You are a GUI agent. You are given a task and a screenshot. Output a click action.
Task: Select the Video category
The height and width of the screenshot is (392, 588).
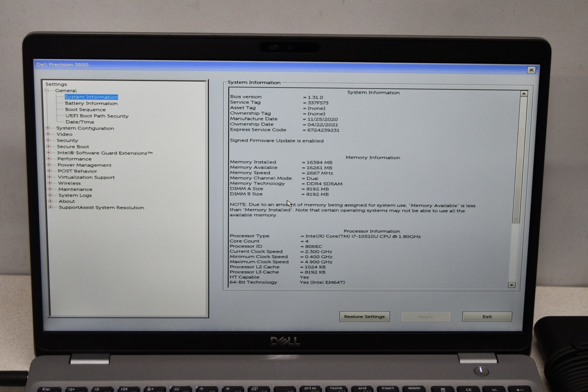[x=64, y=134]
